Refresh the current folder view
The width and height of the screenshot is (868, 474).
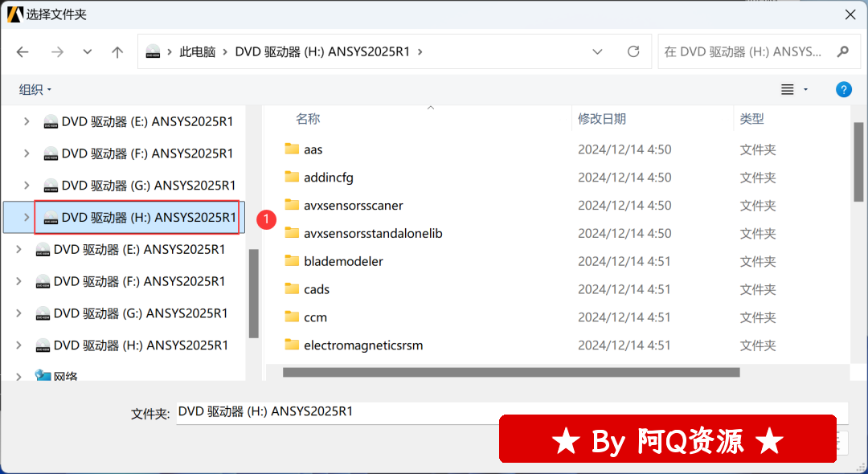click(633, 52)
